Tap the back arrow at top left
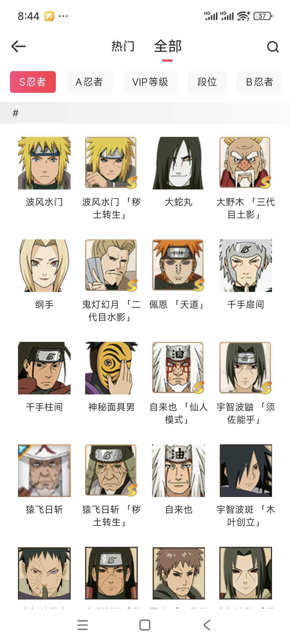 point(19,46)
